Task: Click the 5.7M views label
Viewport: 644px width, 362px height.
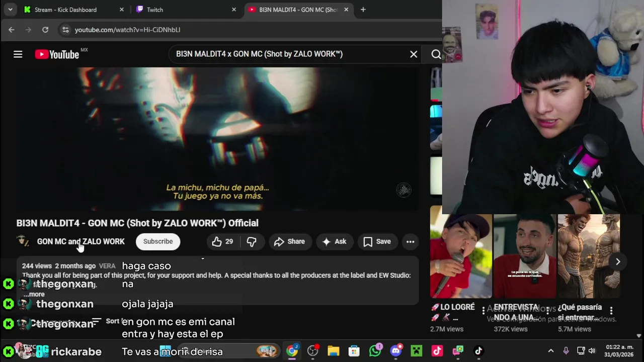Action: [x=575, y=329]
